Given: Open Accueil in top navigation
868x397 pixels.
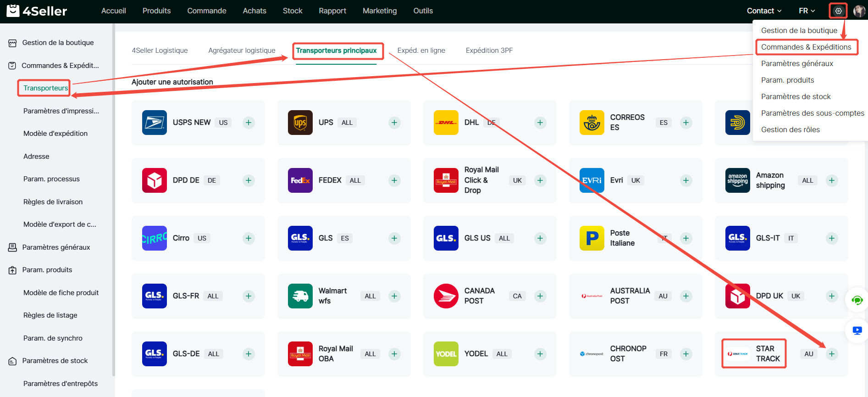Looking at the screenshot, I should coord(114,11).
